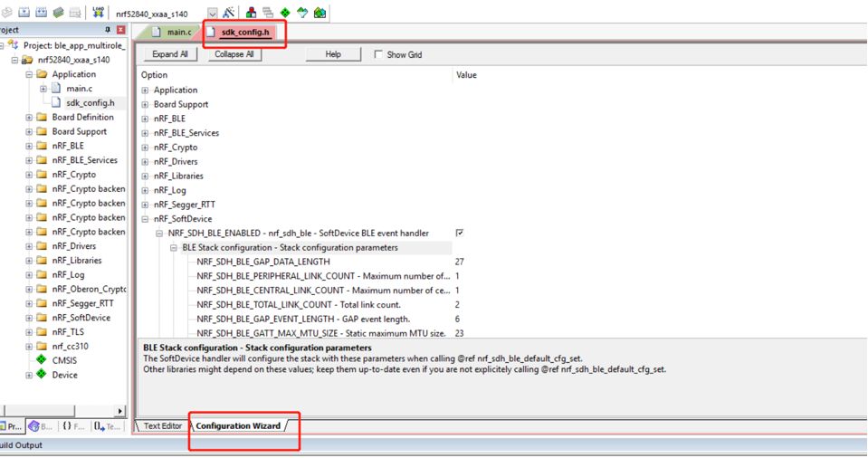Click the green Pack Installer icon

point(320,13)
